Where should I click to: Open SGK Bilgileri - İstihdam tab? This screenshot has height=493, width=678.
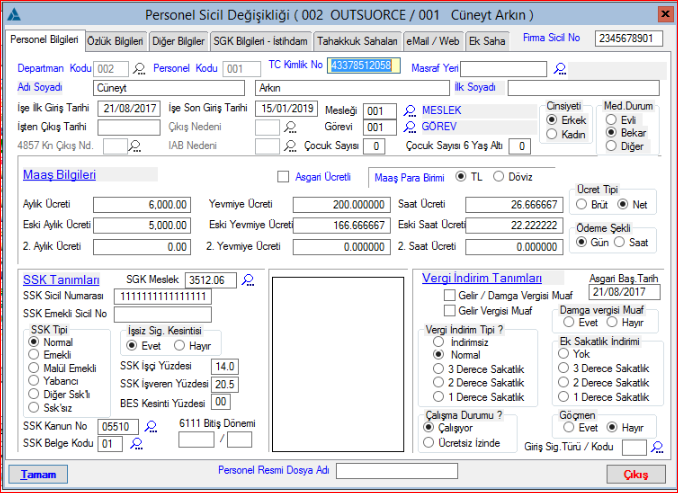click(x=260, y=41)
